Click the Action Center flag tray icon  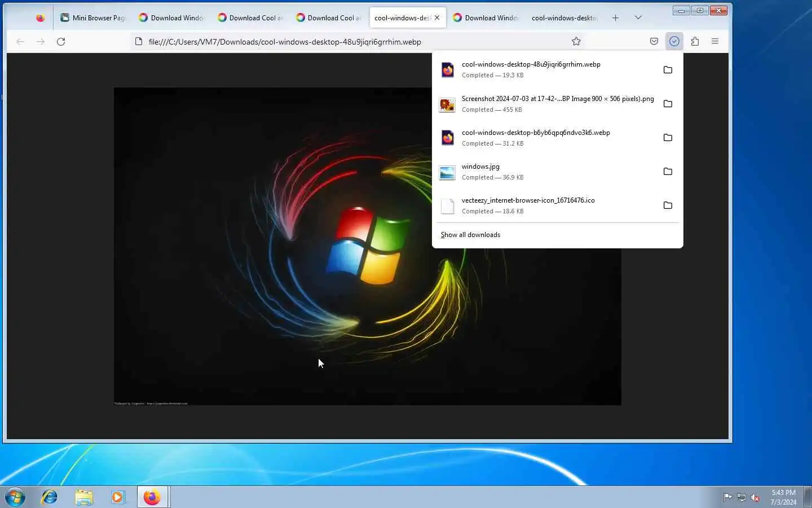728,497
